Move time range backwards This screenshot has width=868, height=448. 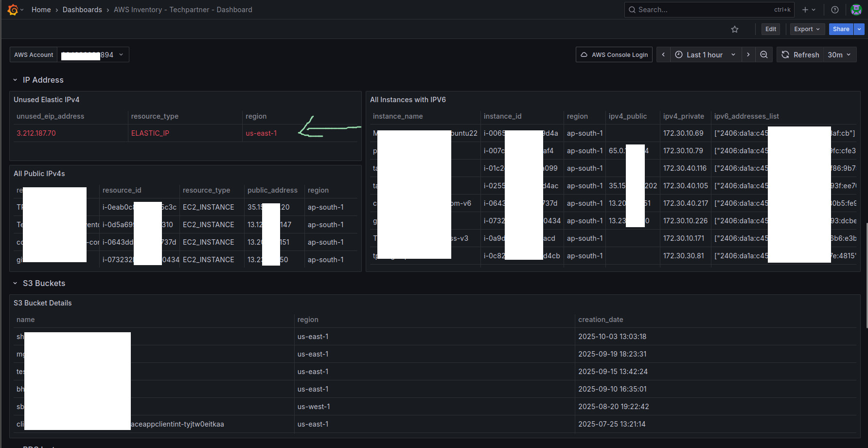click(x=663, y=54)
